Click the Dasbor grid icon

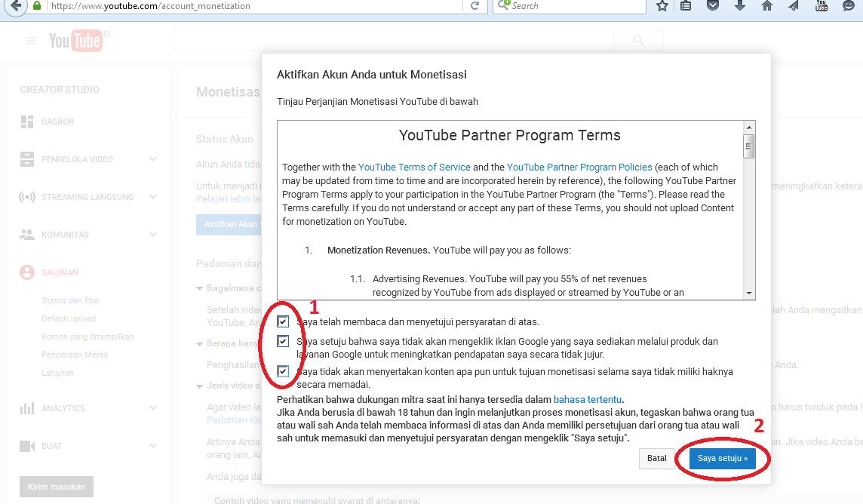(x=27, y=121)
